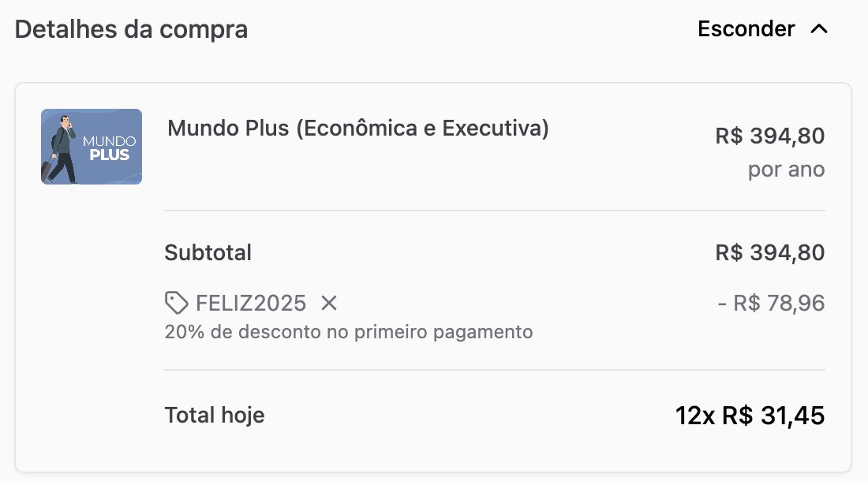The image size is (868, 481).
Task: Select the Mundo Plus (Econômica e Executiva) title
Action: (x=358, y=129)
